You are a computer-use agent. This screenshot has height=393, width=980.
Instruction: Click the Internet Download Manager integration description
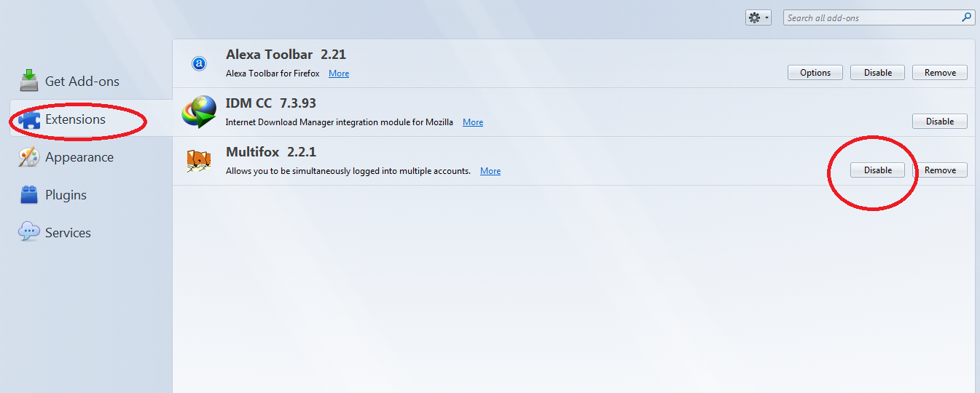coord(340,122)
